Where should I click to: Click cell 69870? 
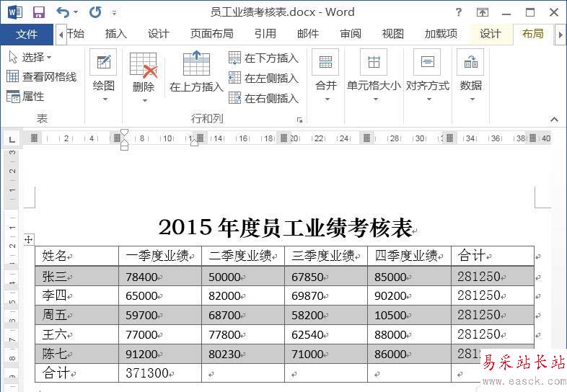326,295
